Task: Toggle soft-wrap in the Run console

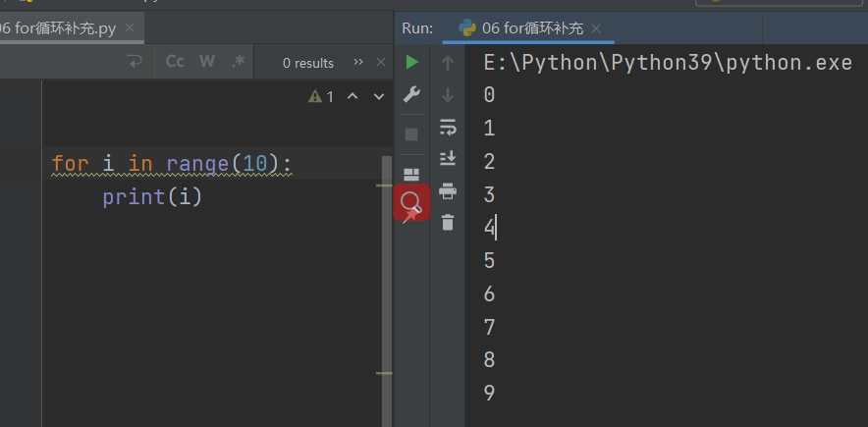Action: [448, 127]
